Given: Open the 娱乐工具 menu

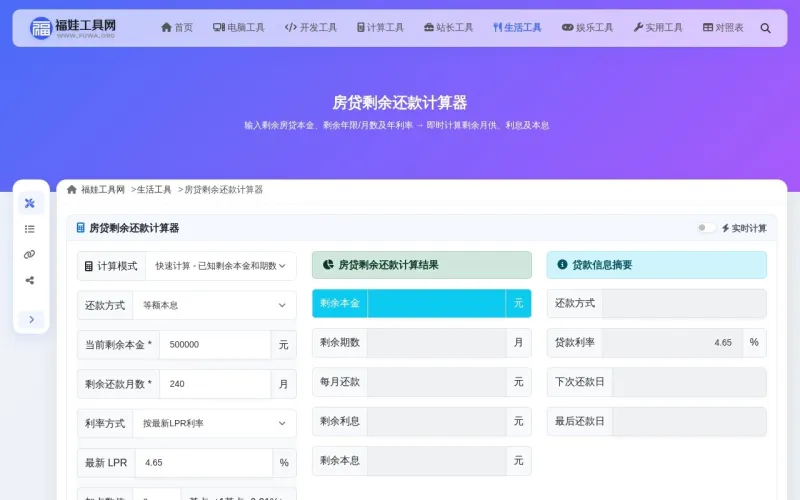Looking at the screenshot, I should point(587,28).
